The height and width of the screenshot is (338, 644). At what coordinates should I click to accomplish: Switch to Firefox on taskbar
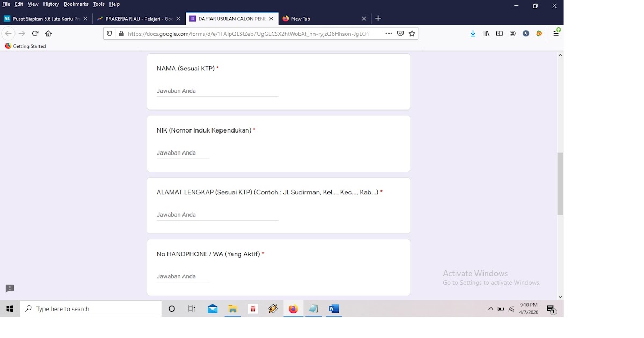pyautogui.click(x=293, y=309)
